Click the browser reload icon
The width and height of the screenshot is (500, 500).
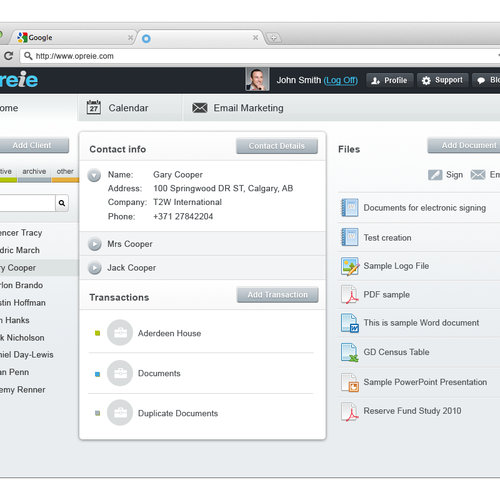(x=8, y=56)
